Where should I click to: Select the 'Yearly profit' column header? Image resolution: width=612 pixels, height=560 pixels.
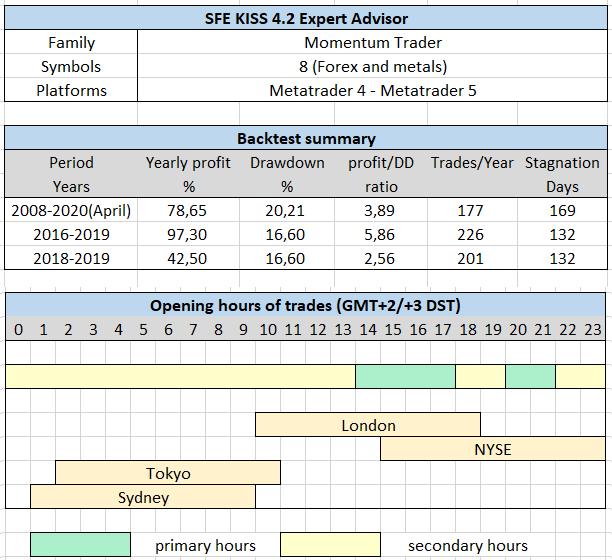(x=189, y=162)
